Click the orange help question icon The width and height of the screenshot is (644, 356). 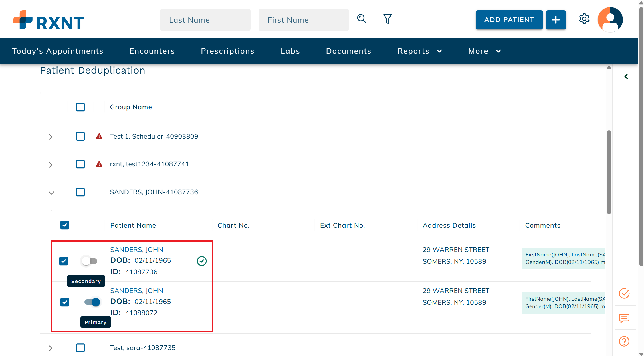coord(624,341)
